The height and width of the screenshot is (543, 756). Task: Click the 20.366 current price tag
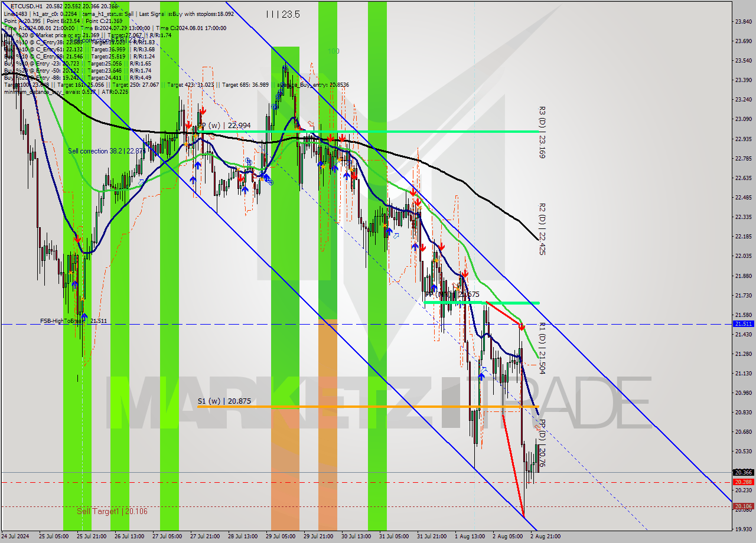[x=743, y=472]
